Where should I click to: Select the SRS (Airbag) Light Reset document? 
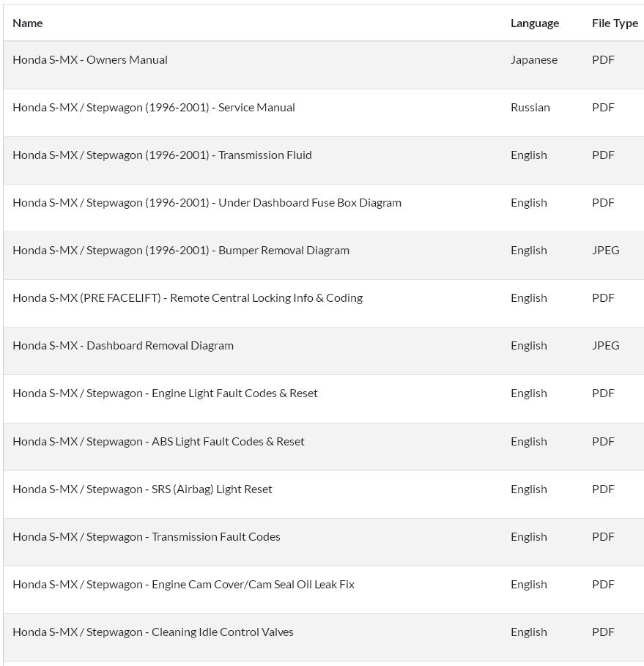point(142,489)
